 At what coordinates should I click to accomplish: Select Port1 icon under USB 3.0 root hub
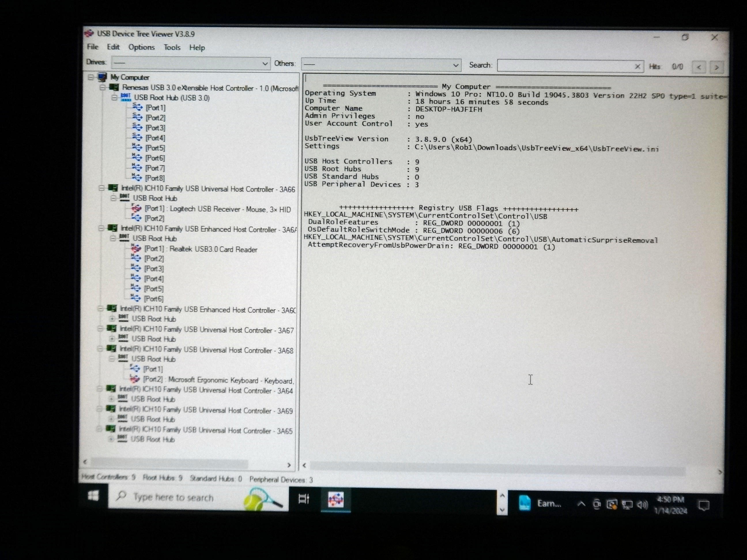[x=137, y=107]
